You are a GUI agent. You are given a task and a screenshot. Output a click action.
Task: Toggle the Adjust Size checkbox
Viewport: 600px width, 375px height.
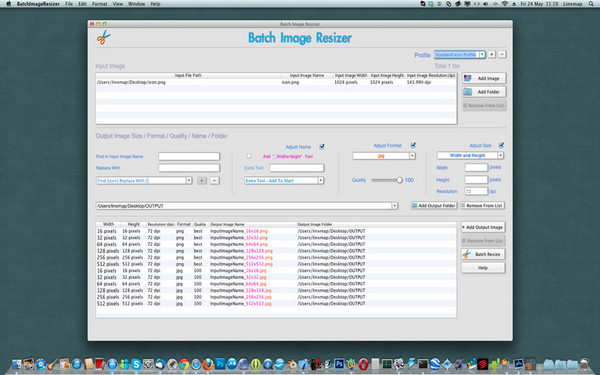click(501, 145)
